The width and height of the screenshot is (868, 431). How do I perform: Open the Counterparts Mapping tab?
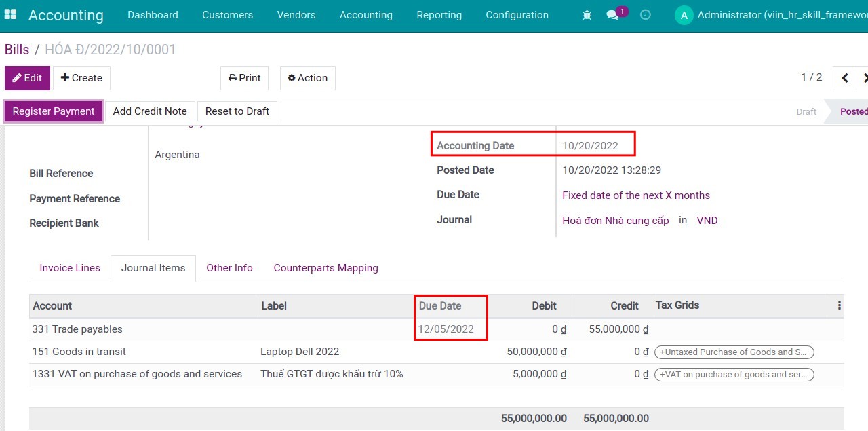(x=325, y=267)
